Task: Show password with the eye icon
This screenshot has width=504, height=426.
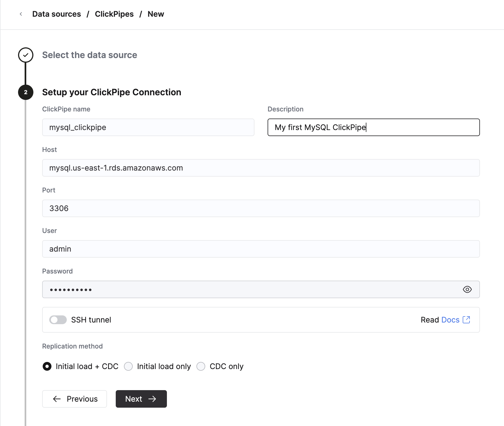Action: tap(467, 289)
